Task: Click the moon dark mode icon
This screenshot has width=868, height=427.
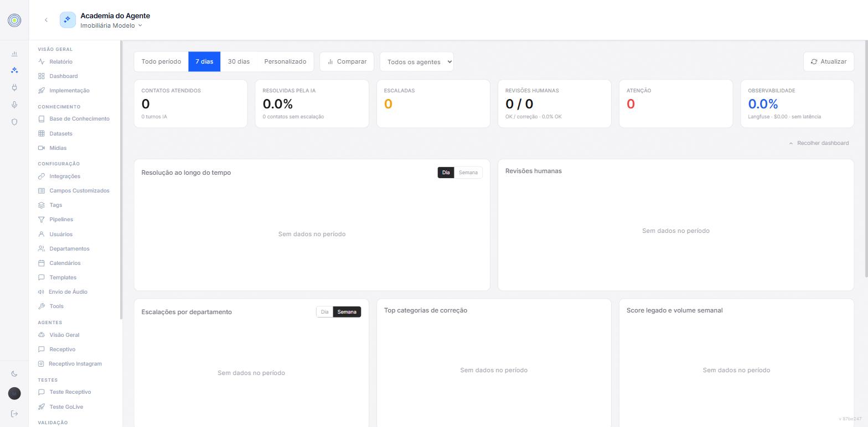Action: (x=14, y=374)
